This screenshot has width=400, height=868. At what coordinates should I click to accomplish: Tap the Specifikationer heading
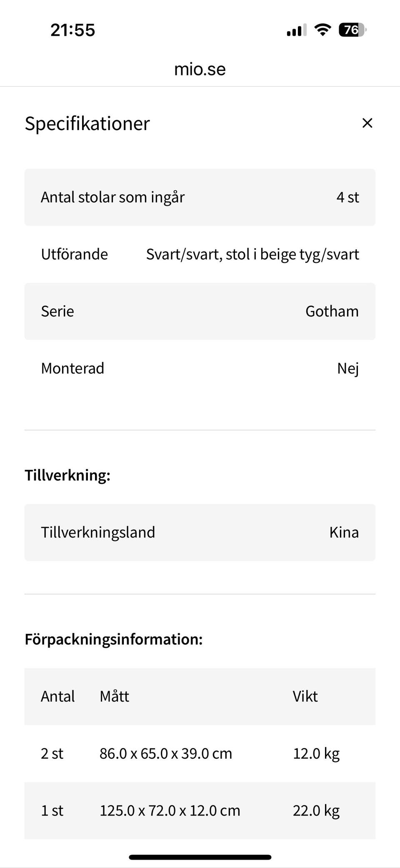coord(87,123)
